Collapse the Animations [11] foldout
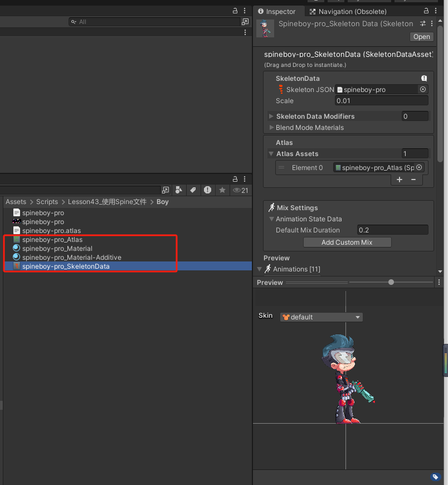448x485 pixels. pyautogui.click(x=260, y=269)
